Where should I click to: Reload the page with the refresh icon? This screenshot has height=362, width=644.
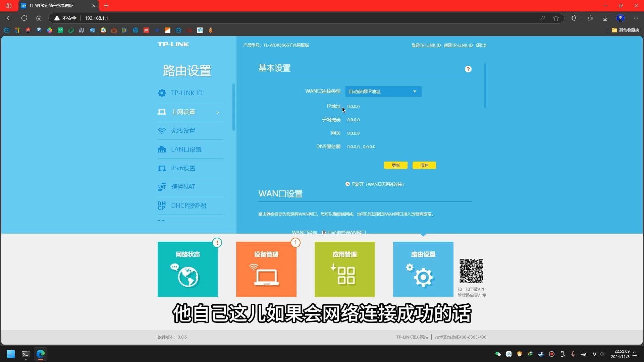(24, 18)
